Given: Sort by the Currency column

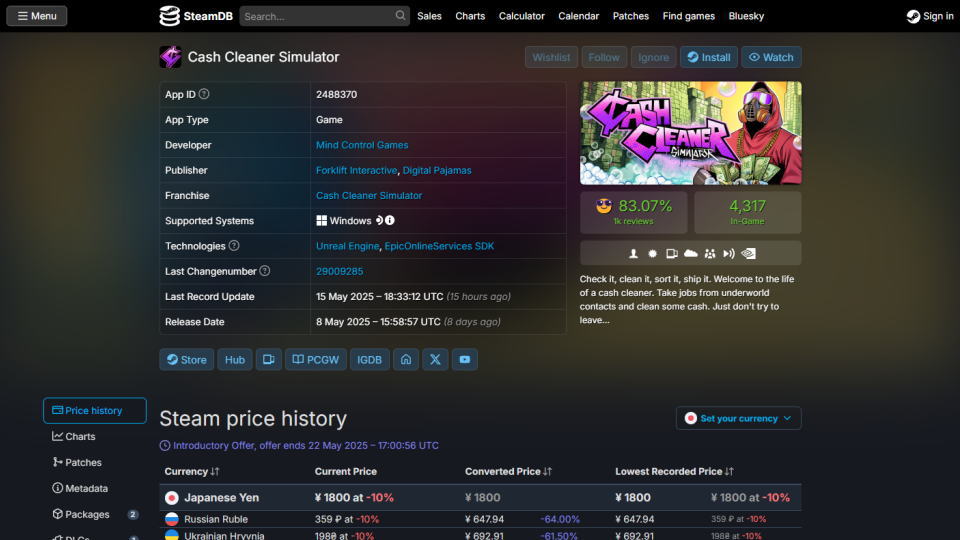Looking at the screenshot, I should 192,471.
